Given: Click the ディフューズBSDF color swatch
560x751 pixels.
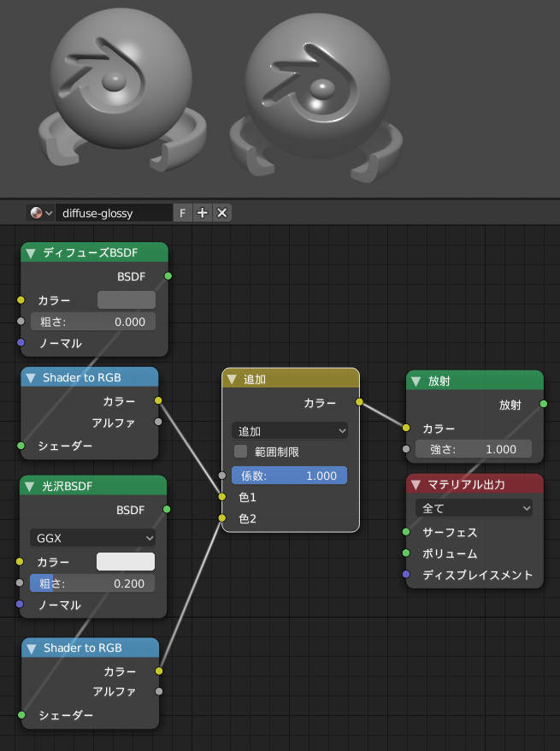Looking at the screenshot, I should pyautogui.click(x=127, y=300).
